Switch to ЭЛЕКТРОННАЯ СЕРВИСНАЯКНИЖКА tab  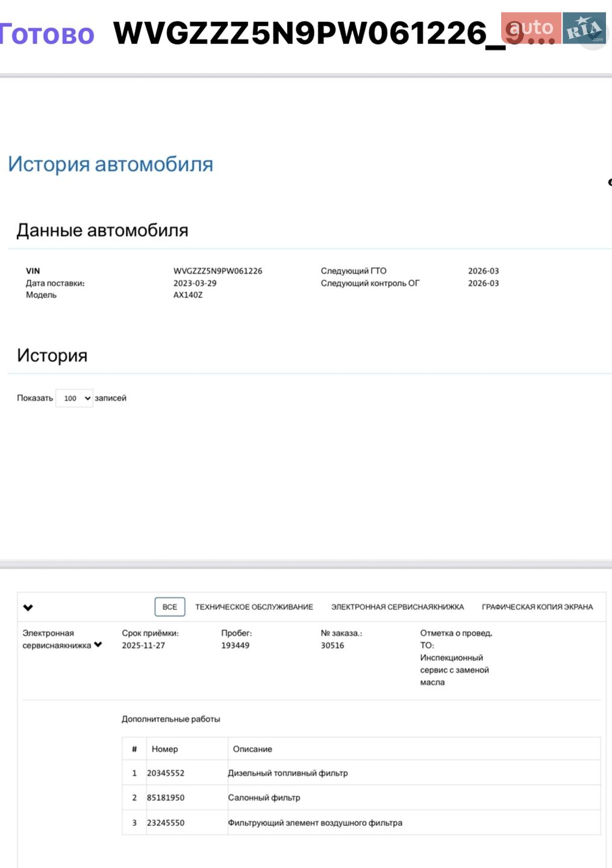point(398,607)
